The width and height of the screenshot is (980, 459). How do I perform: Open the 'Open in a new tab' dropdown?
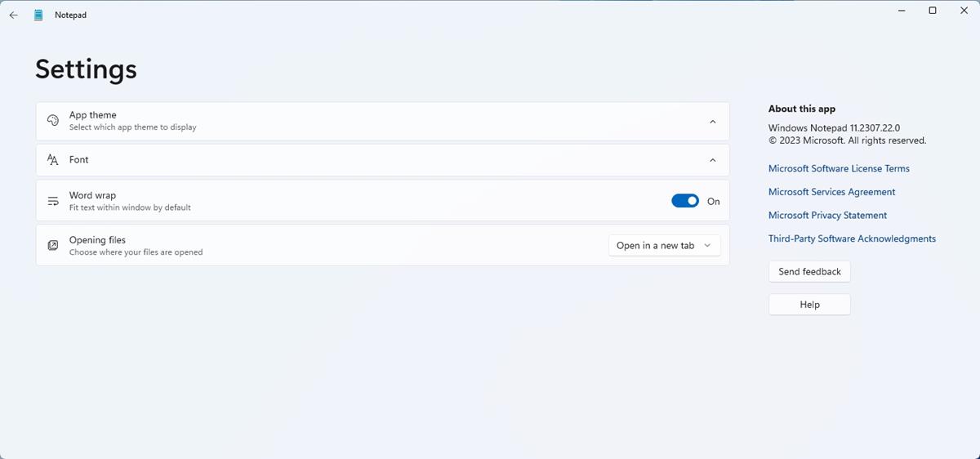(665, 245)
